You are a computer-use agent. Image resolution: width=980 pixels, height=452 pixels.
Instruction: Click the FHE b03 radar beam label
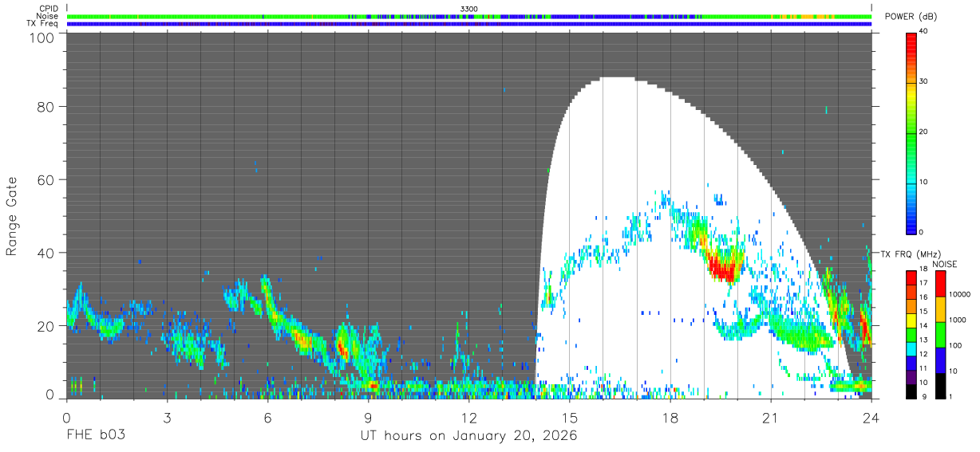pyautogui.click(x=95, y=436)
